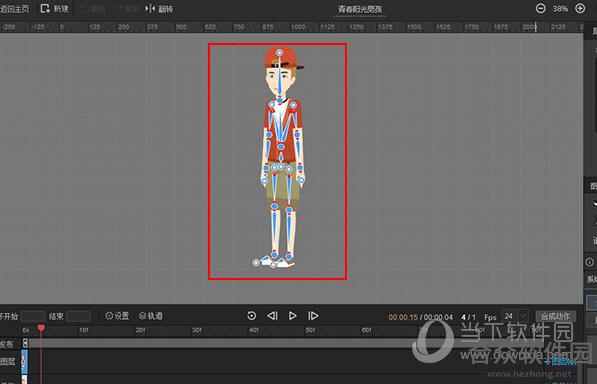The width and height of the screenshot is (597, 384).
Task: Select the character's left foot tip joint
Action: [256, 262]
